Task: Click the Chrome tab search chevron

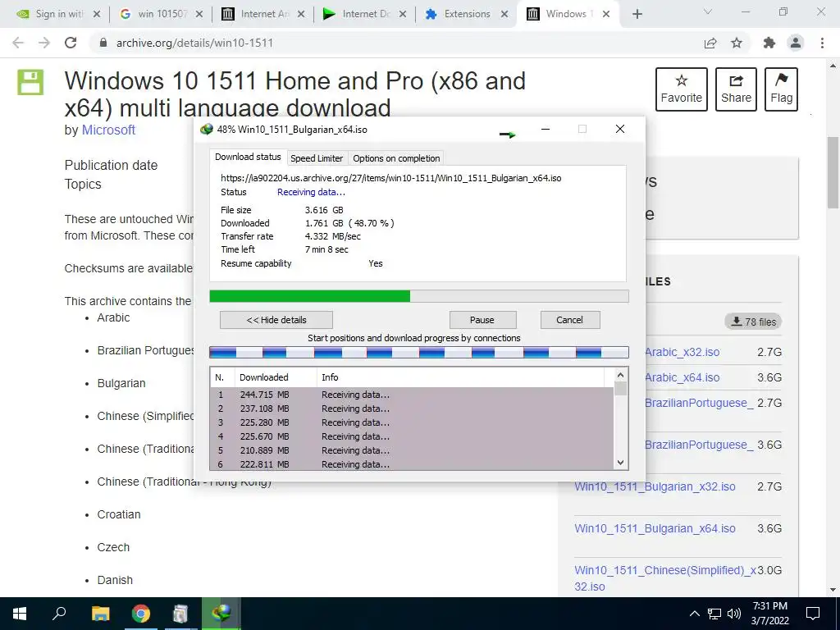Action: (708, 11)
